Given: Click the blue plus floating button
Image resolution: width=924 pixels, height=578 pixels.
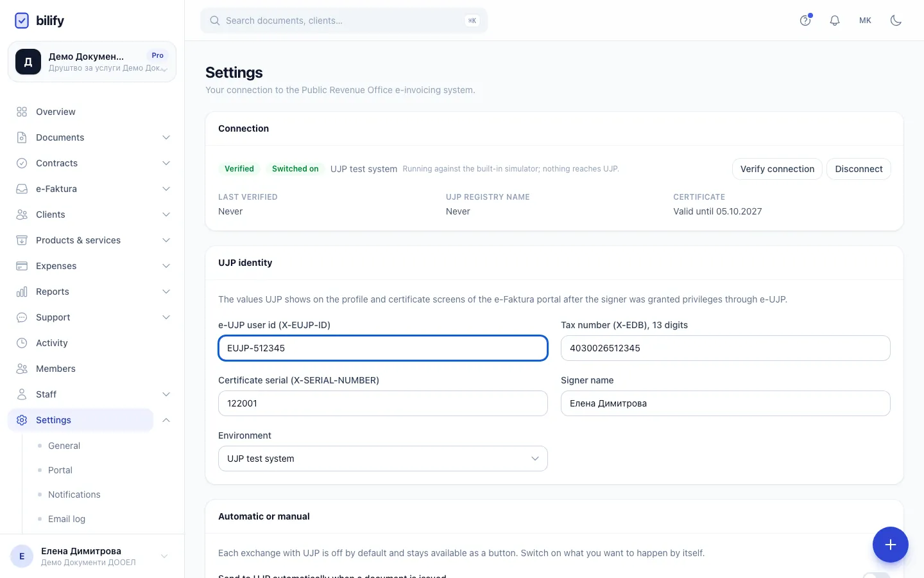Looking at the screenshot, I should click(891, 545).
